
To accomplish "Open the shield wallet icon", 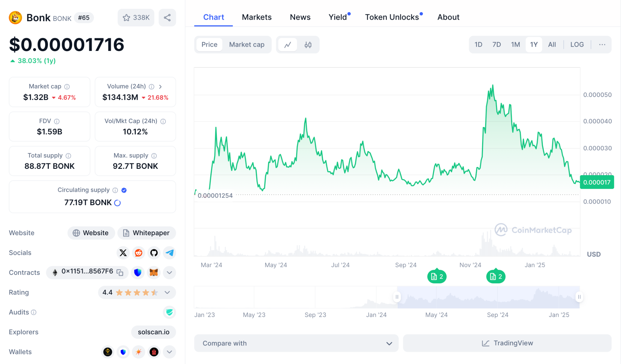I will (x=123, y=352).
